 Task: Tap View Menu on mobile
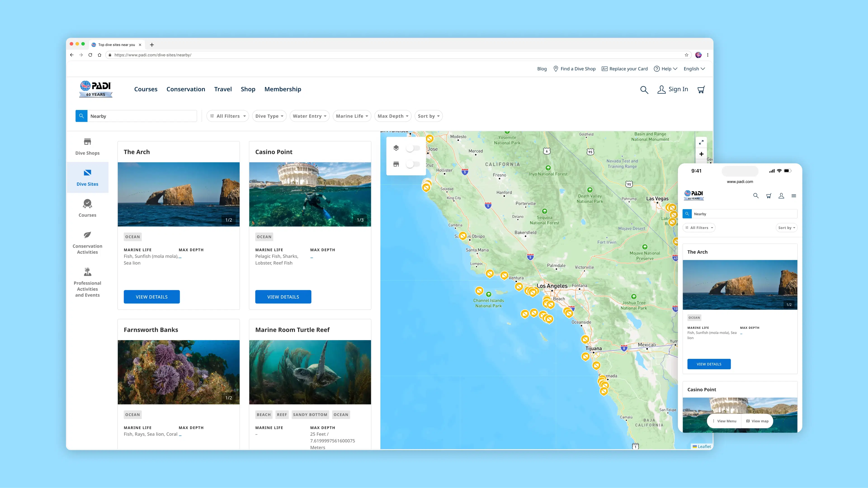[x=724, y=421]
